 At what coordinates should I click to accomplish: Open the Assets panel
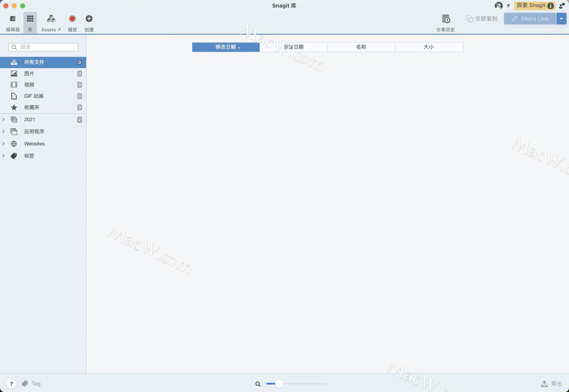coord(51,23)
